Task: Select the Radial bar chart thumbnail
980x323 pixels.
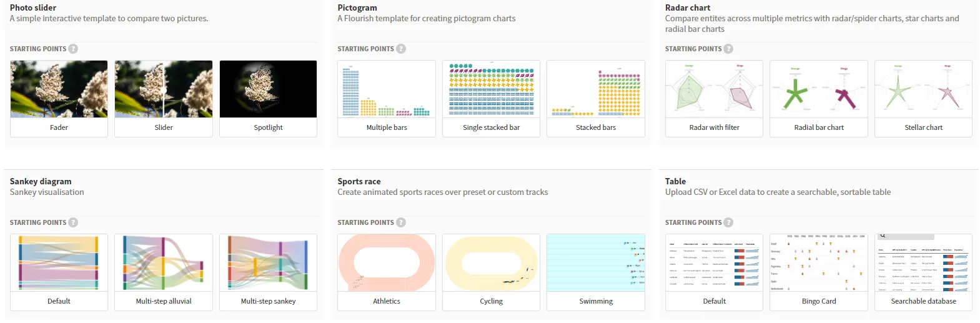Action: point(819,89)
